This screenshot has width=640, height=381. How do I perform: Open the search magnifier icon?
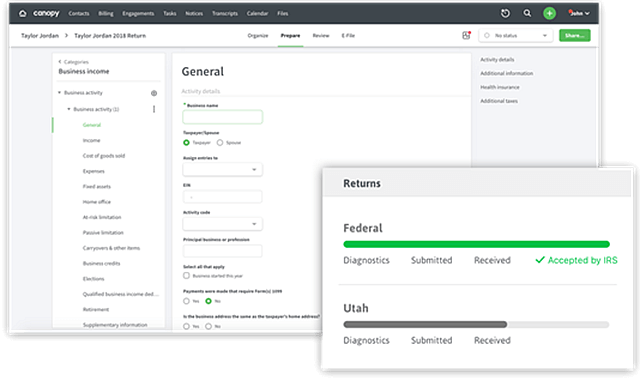point(527,13)
